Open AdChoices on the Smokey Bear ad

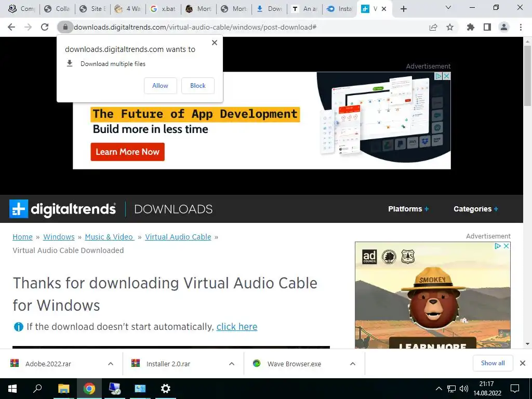(498, 246)
